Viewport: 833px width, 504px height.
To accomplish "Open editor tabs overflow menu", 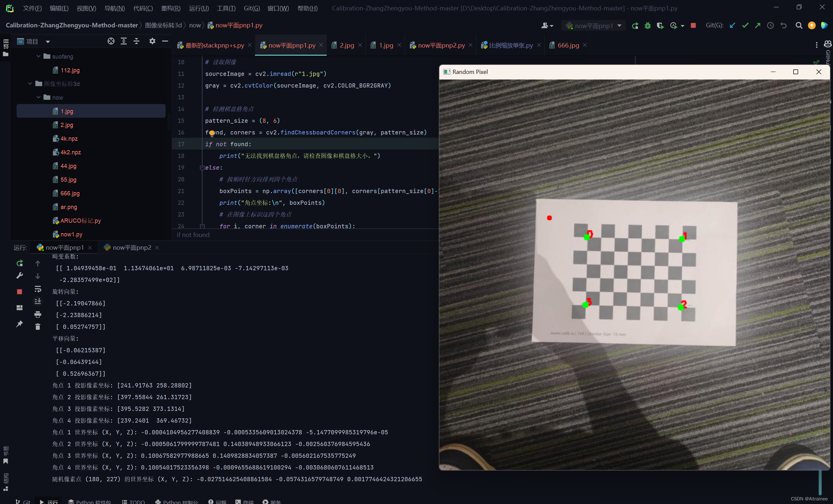I will 816,45.
